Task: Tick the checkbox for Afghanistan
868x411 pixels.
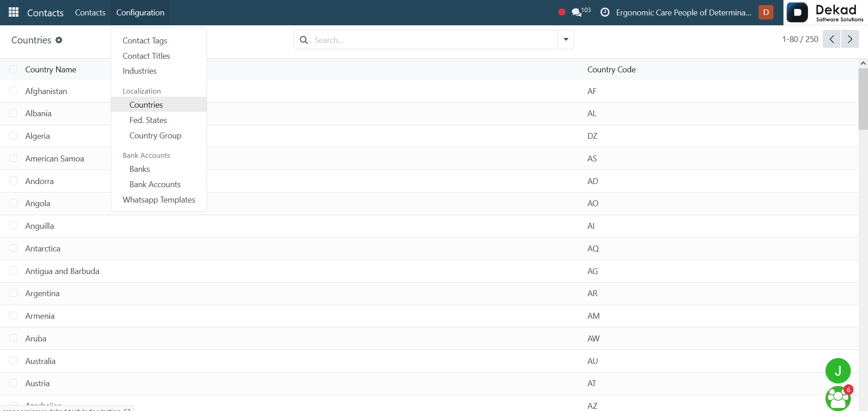Action: [x=13, y=91]
